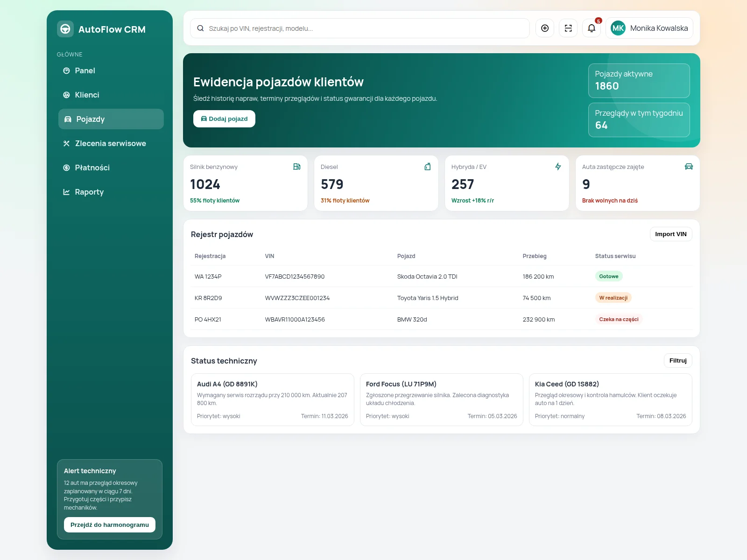Image resolution: width=747 pixels, height=560 pixels.
Task: Click the AutoFlow CRM steering wheel logo
Action: [65, 29]
